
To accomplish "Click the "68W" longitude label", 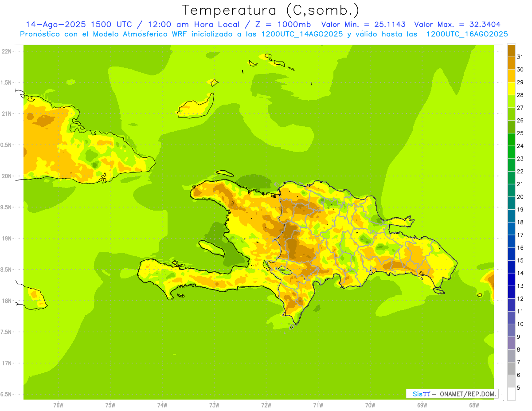I will pos(474,405).
